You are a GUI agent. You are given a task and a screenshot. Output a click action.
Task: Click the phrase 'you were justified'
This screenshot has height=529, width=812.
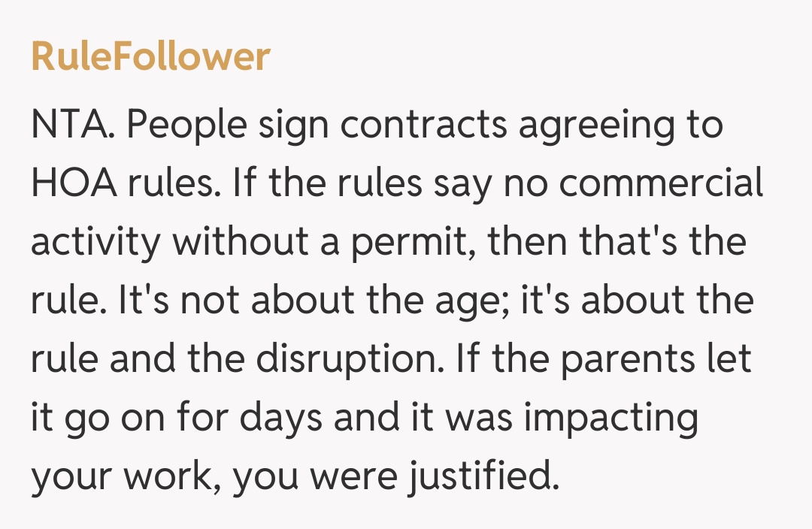(x=395, y=476)
